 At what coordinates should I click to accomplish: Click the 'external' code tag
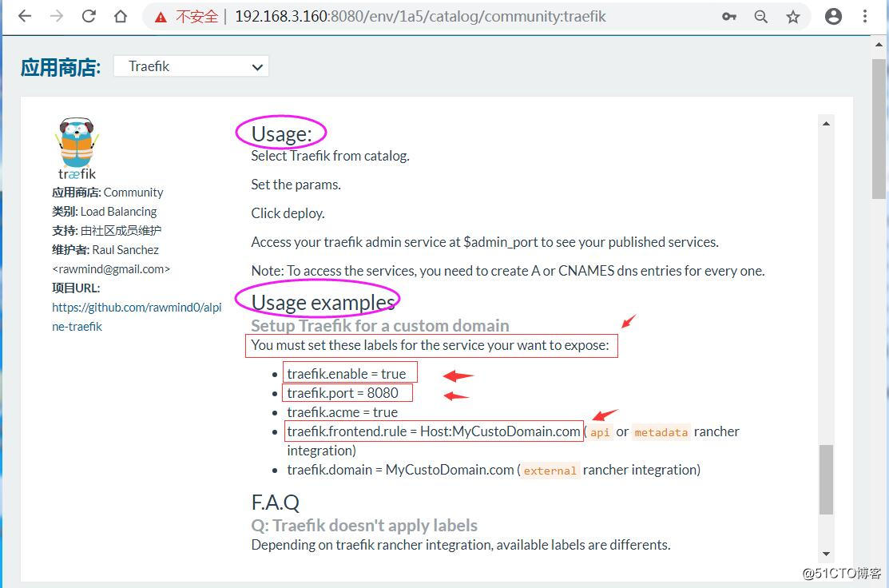(550, 471)
